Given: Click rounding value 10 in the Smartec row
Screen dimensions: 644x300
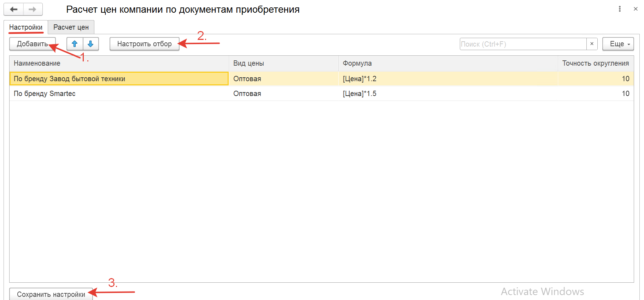Looking at the screenshot, I should 596,94.
